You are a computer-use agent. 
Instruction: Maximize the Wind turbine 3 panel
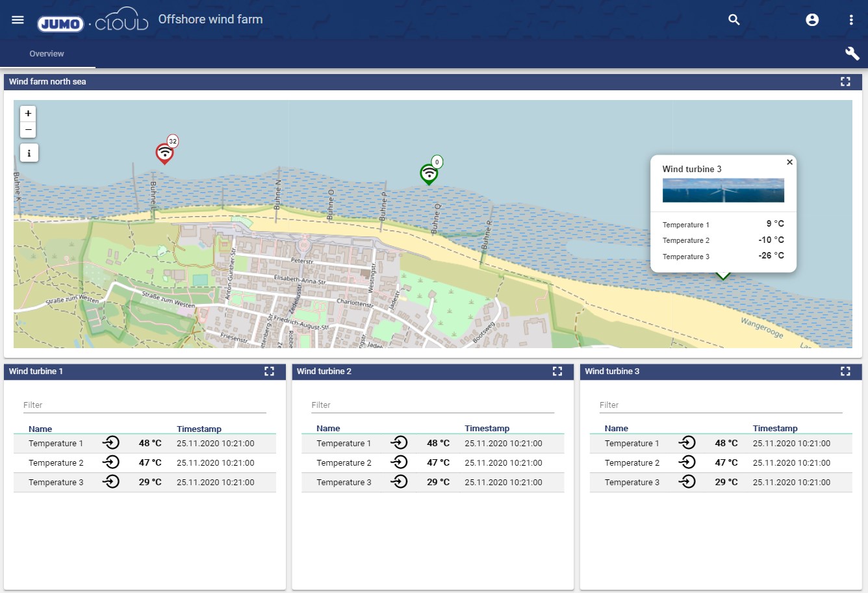pyautogui.click(x=845, y=371)
